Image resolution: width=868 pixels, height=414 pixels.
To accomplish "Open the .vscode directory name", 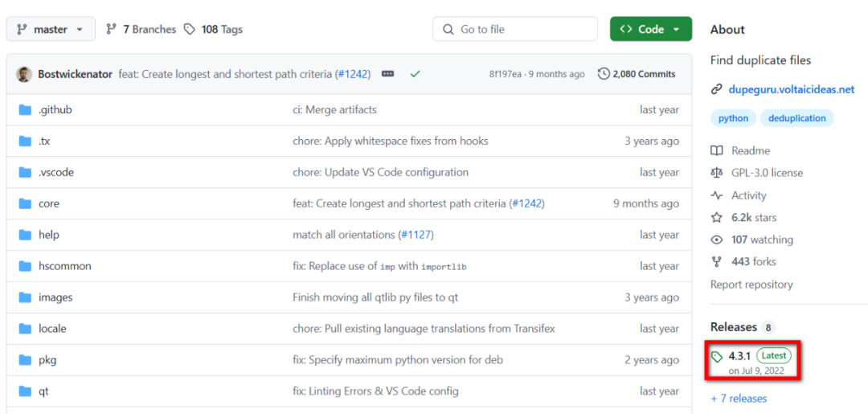I will tap(56, 172).
